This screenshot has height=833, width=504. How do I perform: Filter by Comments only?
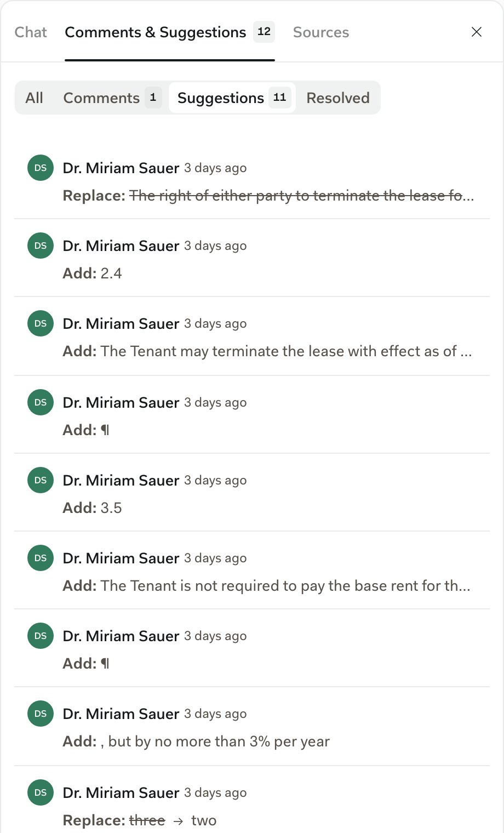[x=112, y=98]
